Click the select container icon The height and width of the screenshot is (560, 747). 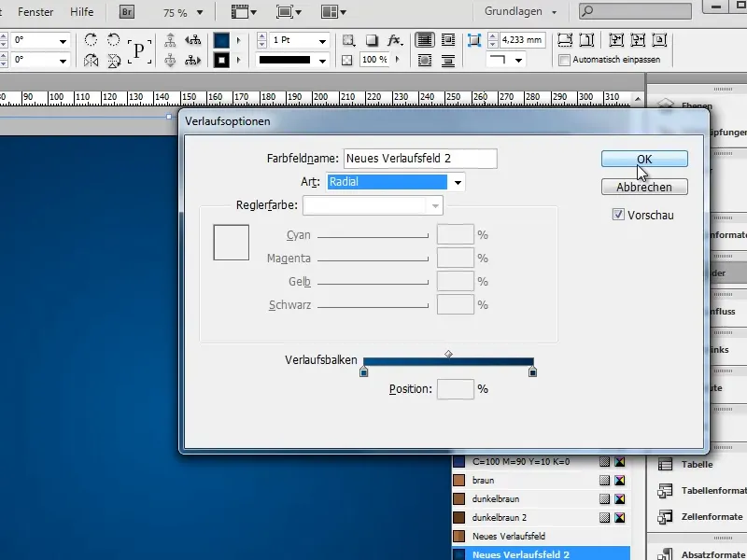pyautogui.click(x=170, y=40)
